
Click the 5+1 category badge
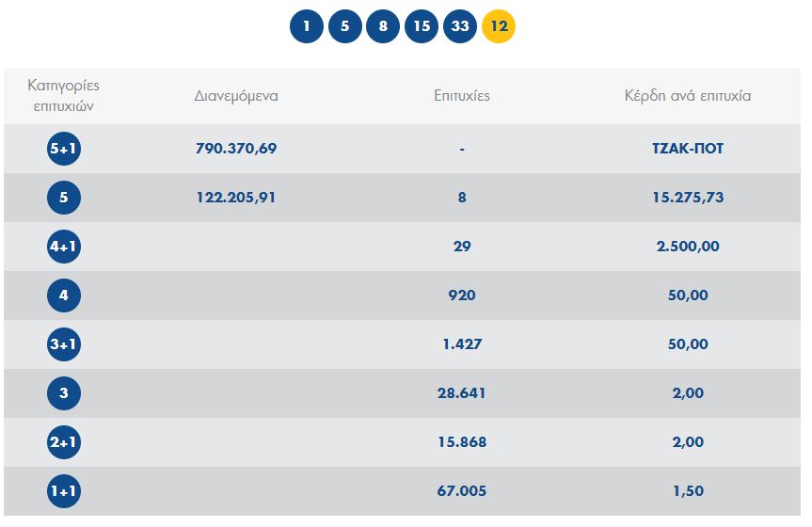pyautogui.click(x=64, y=149)
